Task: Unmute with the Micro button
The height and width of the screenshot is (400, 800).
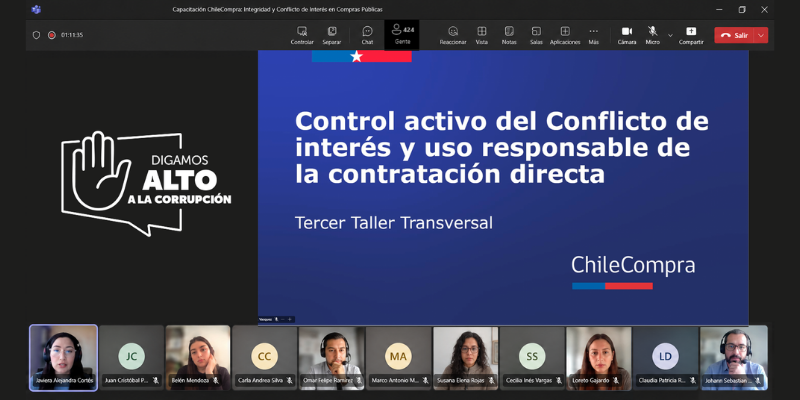Action: pyautogui.click(x=653, y=35)
